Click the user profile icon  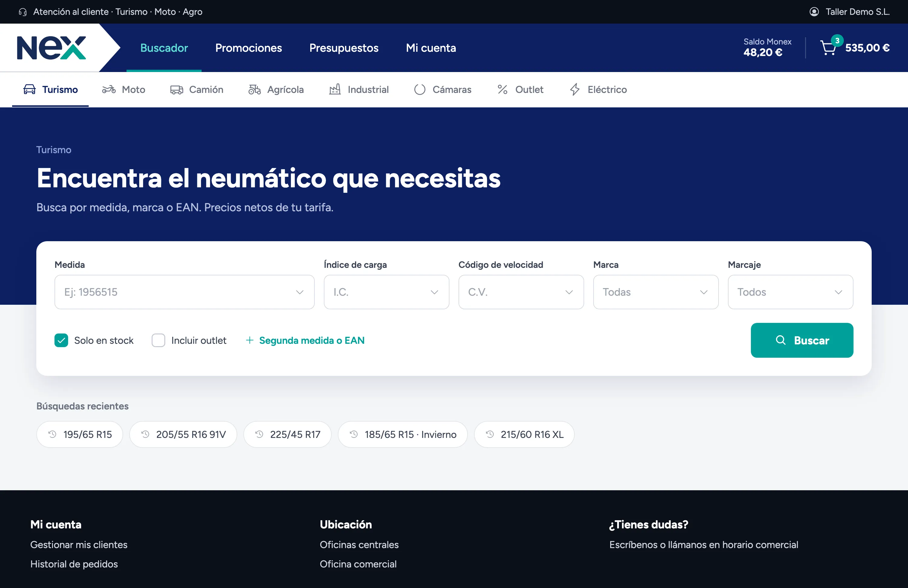814,12
